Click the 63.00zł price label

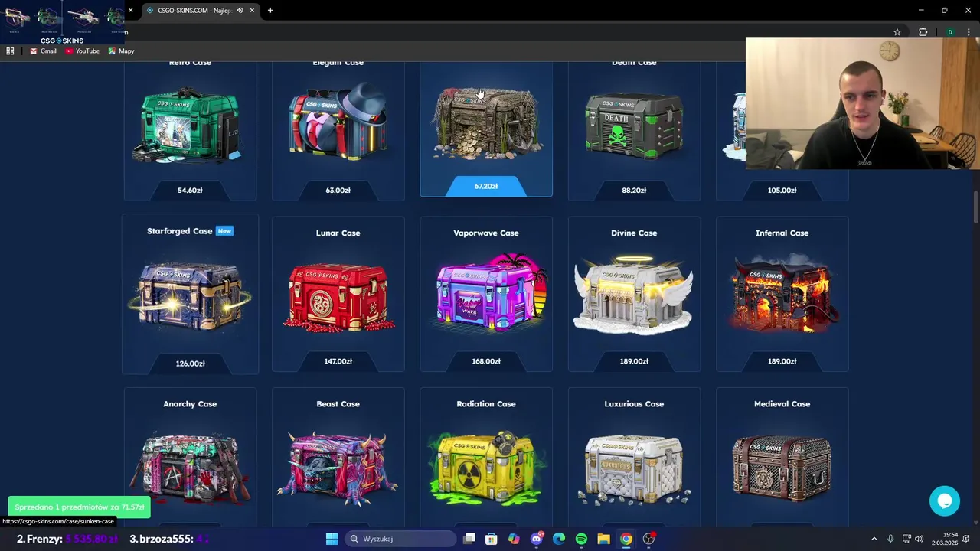pyautogui.click(x=338, y=190)
